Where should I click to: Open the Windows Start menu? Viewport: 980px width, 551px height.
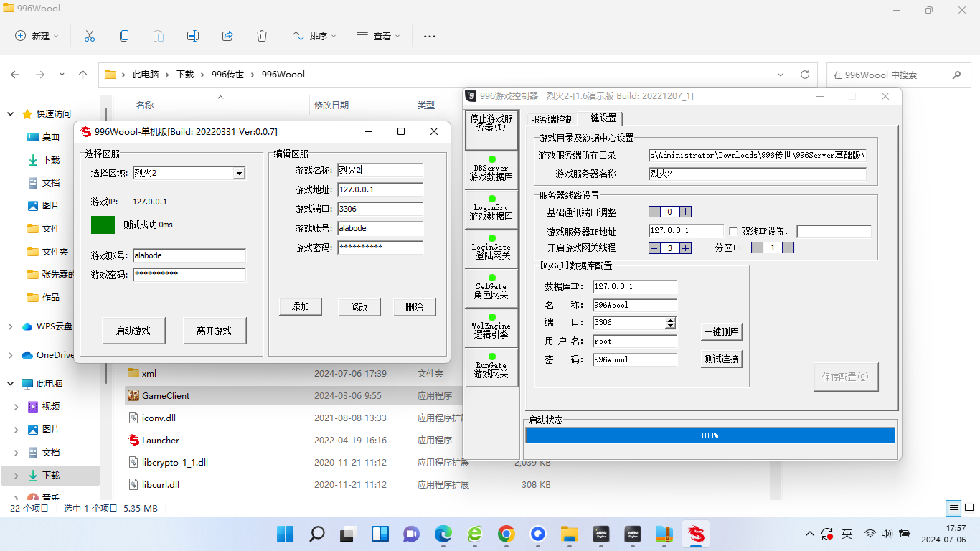286,534
